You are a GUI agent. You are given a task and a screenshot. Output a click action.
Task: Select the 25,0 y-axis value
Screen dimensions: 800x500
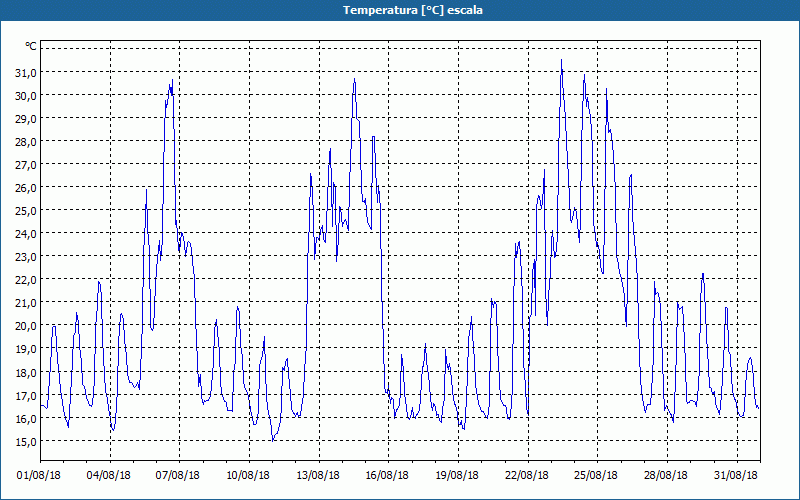26,211
